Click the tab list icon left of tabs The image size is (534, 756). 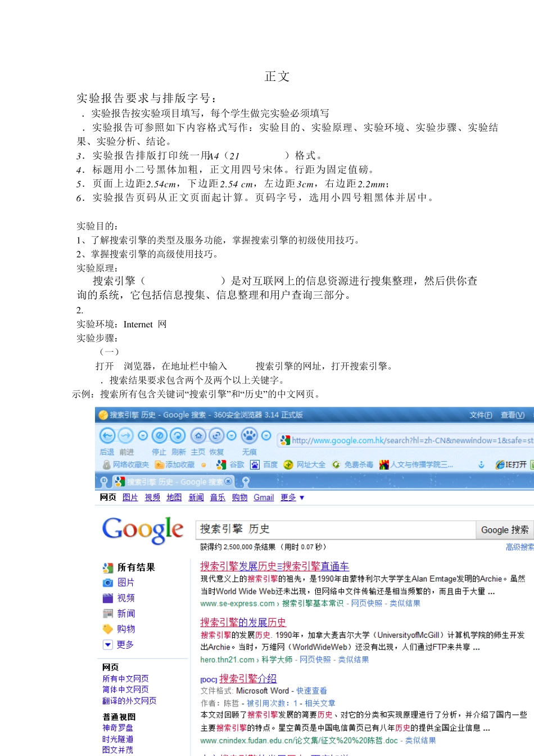click(104, 481)
